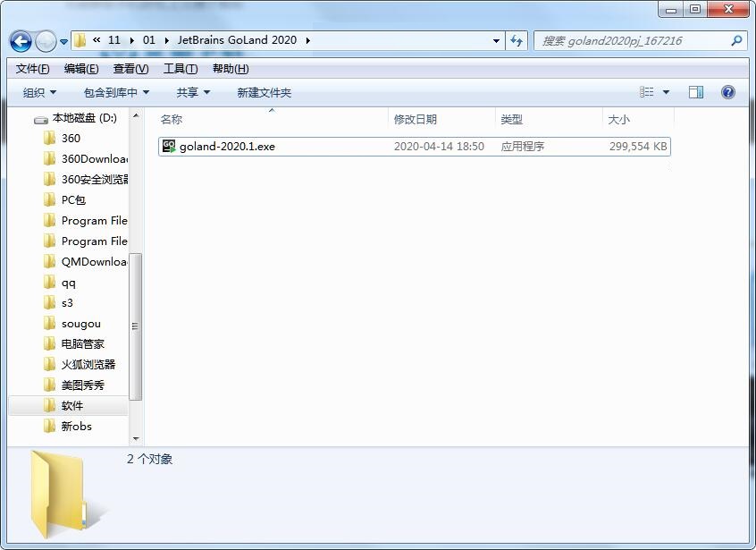Screen dimensions: 756x550
Task: Select the '01' breadcrumb segment
Action: 149,40
